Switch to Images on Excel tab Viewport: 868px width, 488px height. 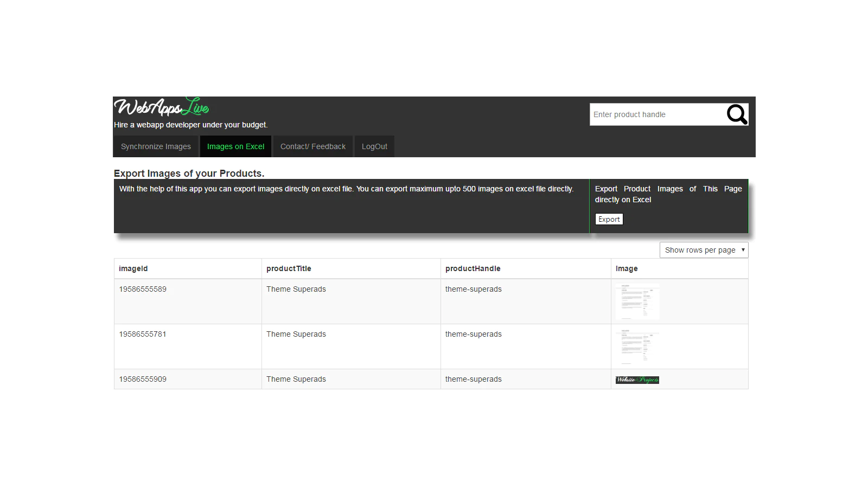click(235, 146)
